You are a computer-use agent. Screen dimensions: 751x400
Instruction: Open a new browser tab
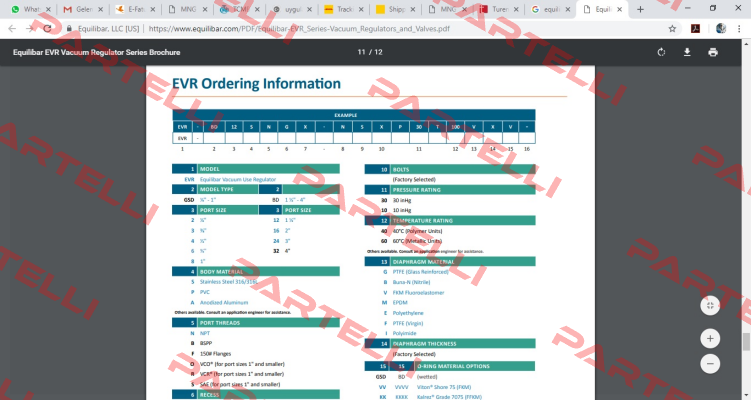(640, 9)
